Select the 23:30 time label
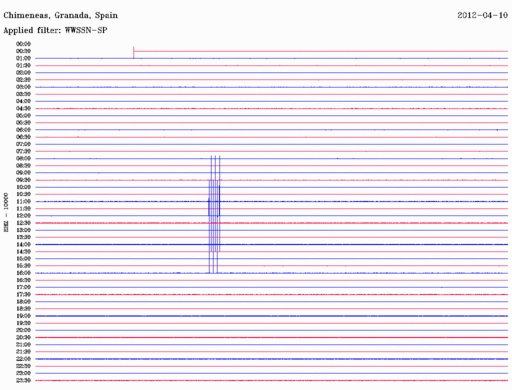512x390 pixels. [x=23, y=380]
